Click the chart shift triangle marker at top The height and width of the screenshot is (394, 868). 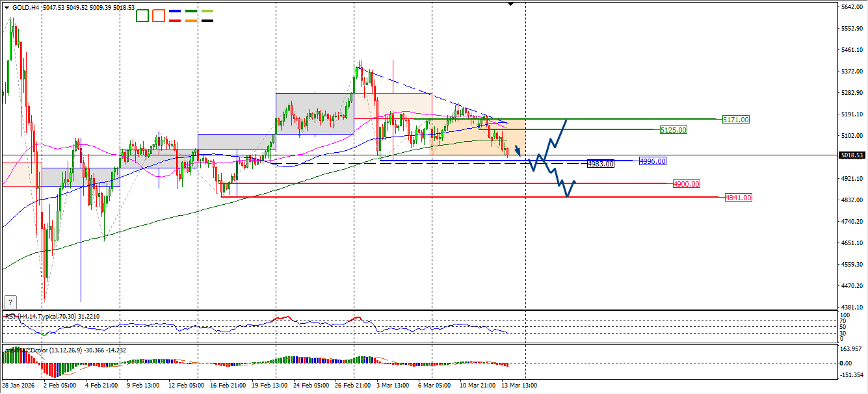click(x=510, y=5)
